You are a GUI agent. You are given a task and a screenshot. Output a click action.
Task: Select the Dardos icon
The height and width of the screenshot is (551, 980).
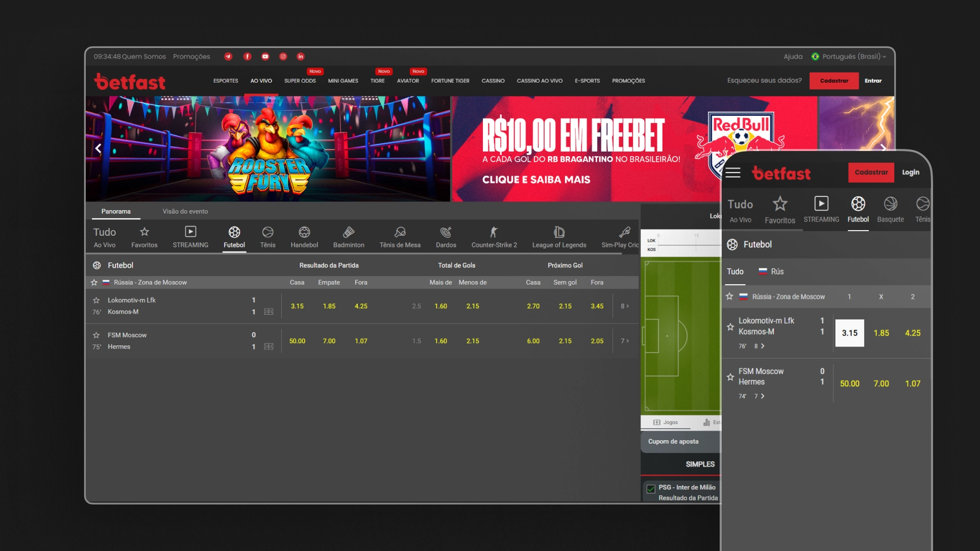(x=446, y=232)
